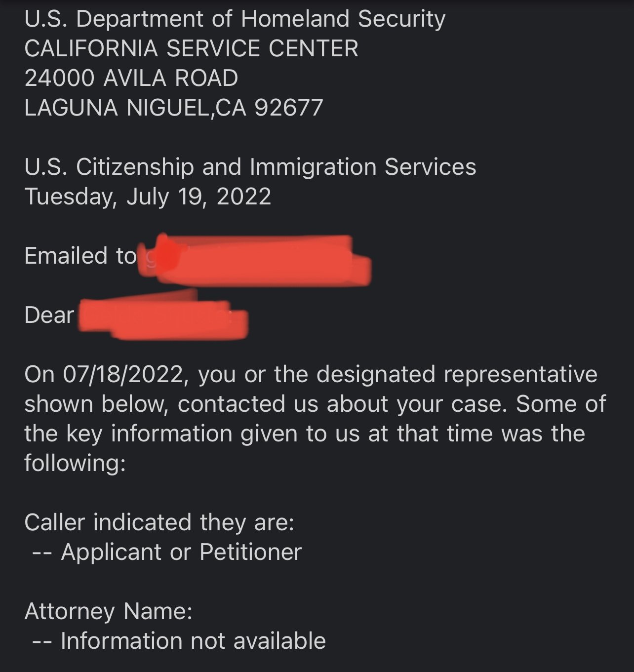The image size is (634, 672).
Task: Tap the date Tuesday, July 19, 2022
Action: [x=148, y=197]
